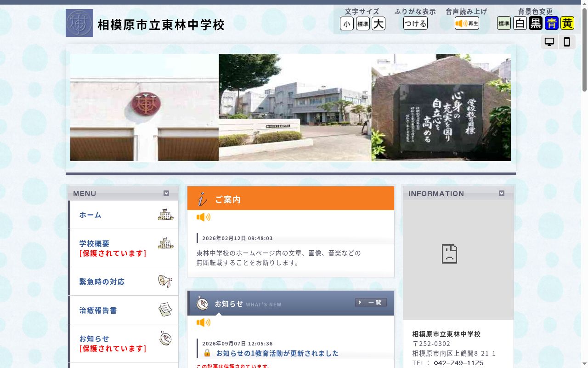The width and height of the screenshot is (588, 368).
Task: Change background color to blue (青)
Action: [x=552, y=23]
